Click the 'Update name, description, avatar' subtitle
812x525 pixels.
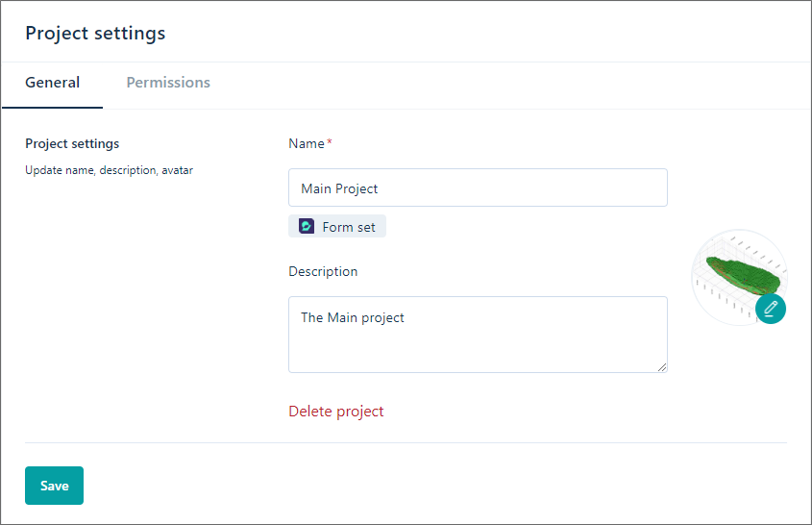(x=109, y=170)
